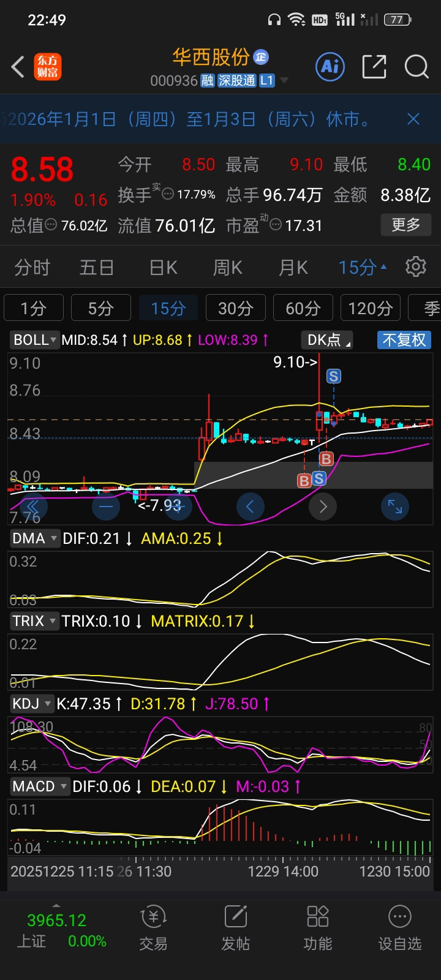Open the MACD indicator dropdown
This screenshot has height=980, width=441.
click(x=39, y=786)
